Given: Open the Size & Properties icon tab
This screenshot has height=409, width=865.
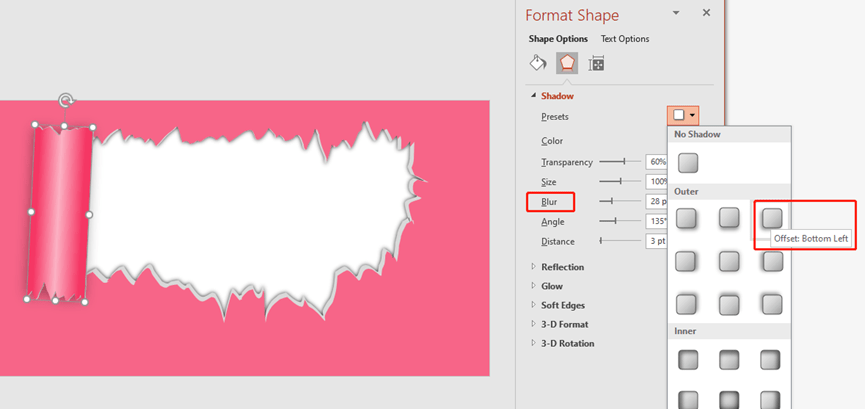Looking at the screenshot, I should 596,64.
